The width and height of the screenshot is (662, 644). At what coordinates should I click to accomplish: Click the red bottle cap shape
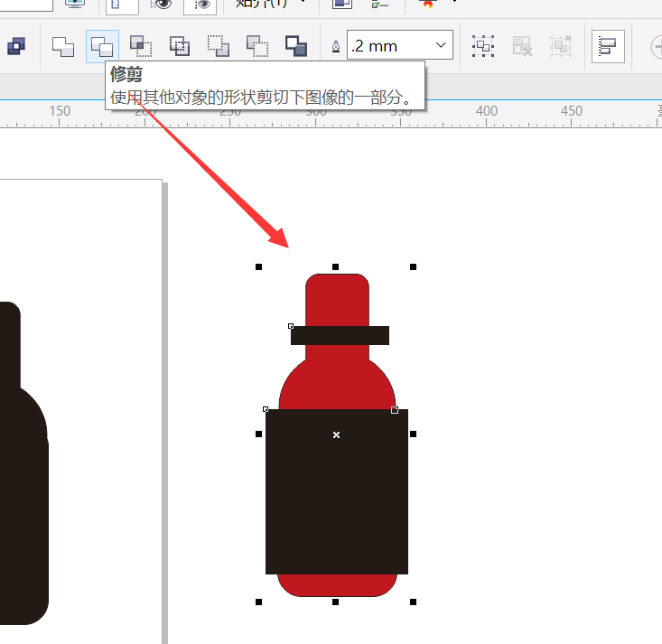(337, 299)
